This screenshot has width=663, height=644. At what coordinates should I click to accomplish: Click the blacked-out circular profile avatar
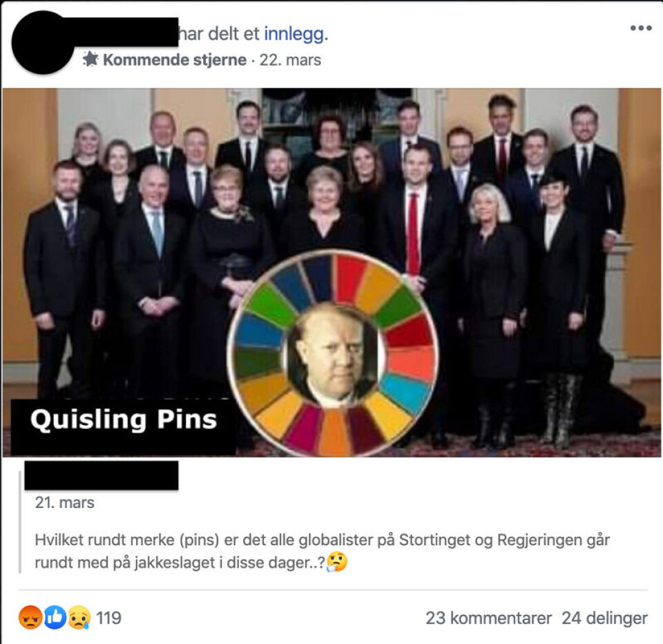[x=42, y=43]
